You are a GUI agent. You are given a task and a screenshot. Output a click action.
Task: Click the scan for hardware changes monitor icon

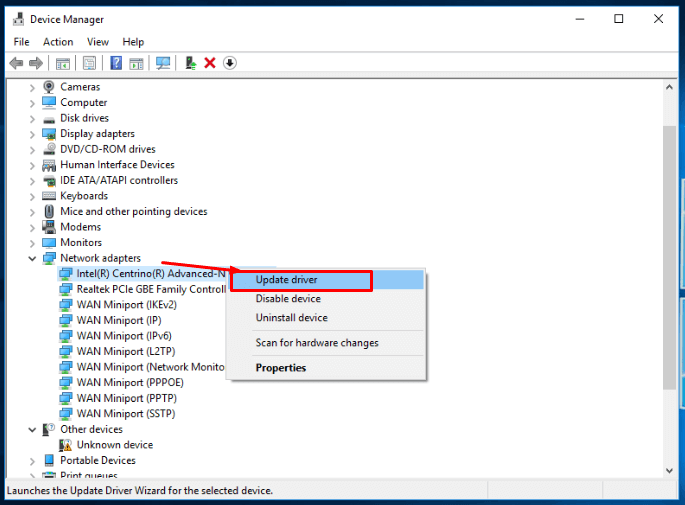[x=163, y=63]
